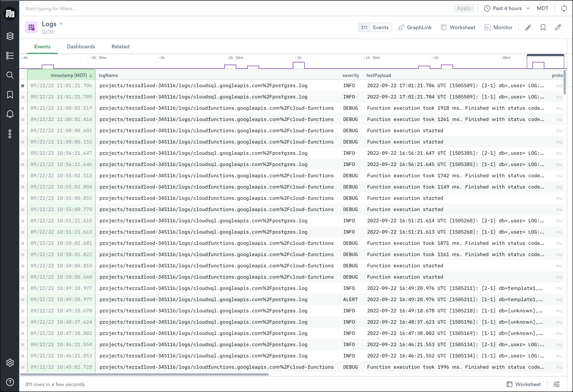Click the copy link chain icon
573x392 pixels.
click(x=528, y=27)
